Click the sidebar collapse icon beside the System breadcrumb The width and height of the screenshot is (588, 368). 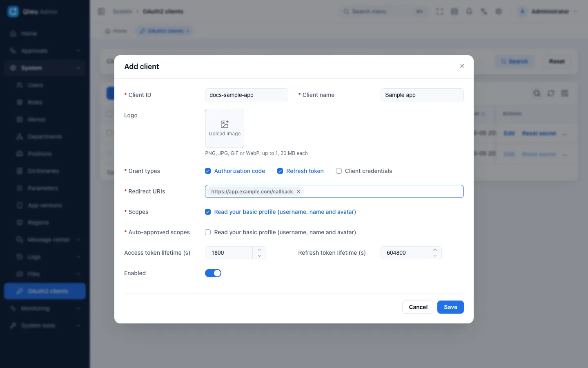[x=101, y=11]
